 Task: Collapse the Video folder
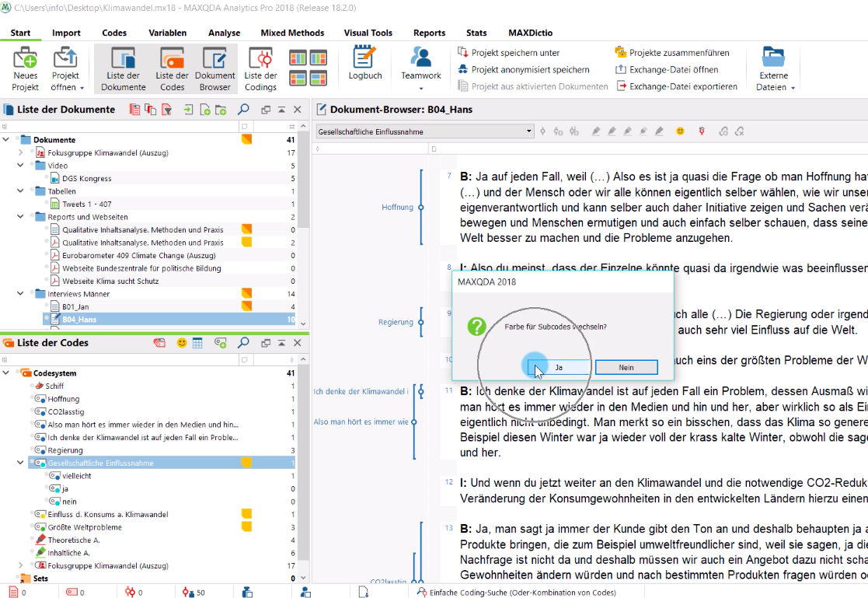coord(20,165)
